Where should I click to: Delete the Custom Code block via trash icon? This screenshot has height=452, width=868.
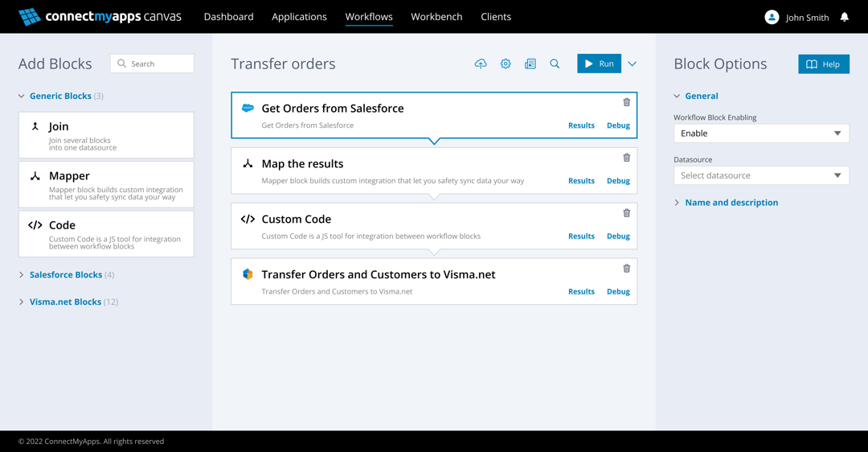coord(627,213)
